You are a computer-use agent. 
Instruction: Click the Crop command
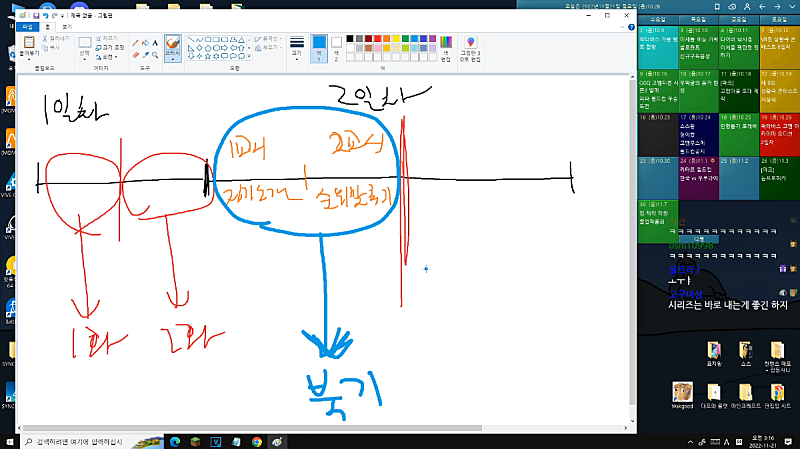pyautogui.click(x=107, y=38)
